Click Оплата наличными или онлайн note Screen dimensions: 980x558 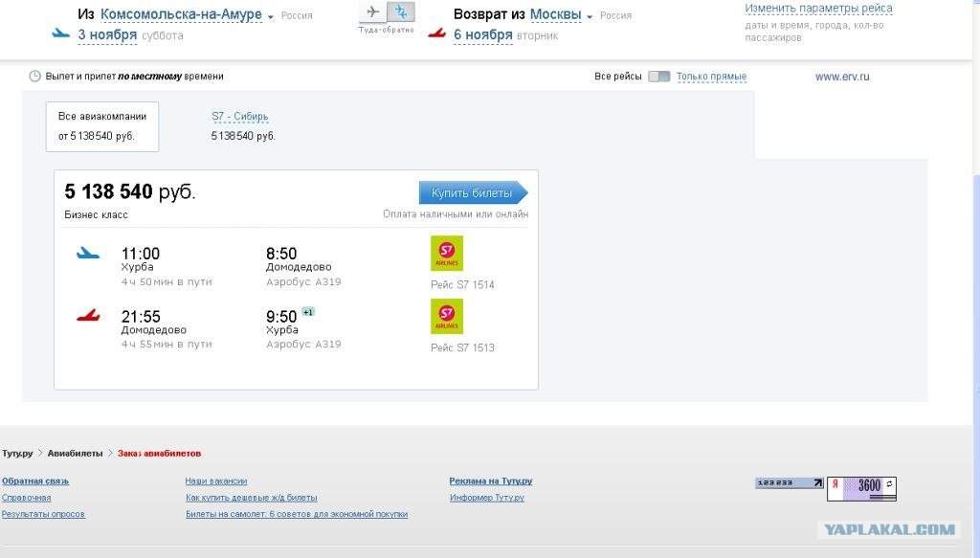(x=456, y=213)
